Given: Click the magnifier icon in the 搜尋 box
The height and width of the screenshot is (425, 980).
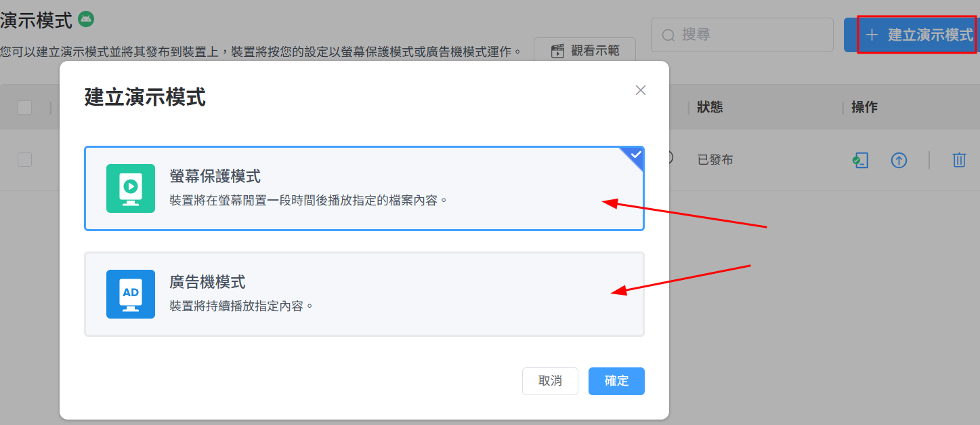Looking at the screenshot, I should [668, 35].
